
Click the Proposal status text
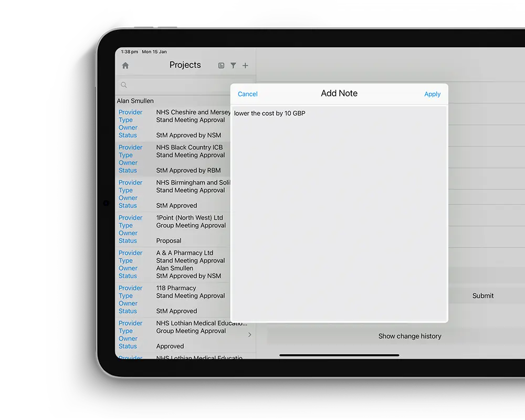point(169,241)
